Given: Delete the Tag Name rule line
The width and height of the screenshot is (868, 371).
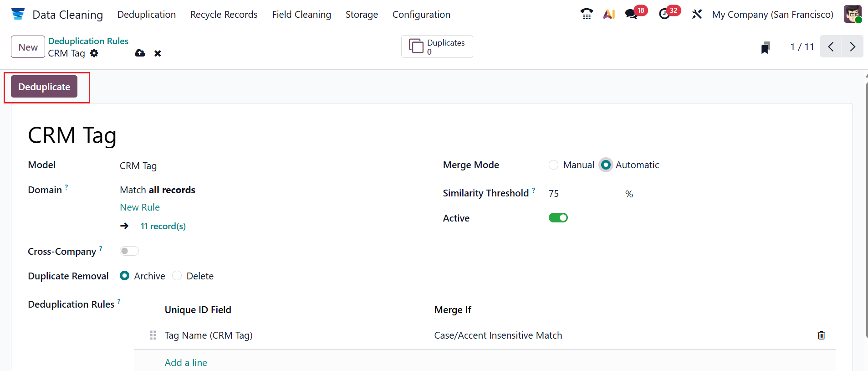Looking at the screenshot, I should click(821, 335).
